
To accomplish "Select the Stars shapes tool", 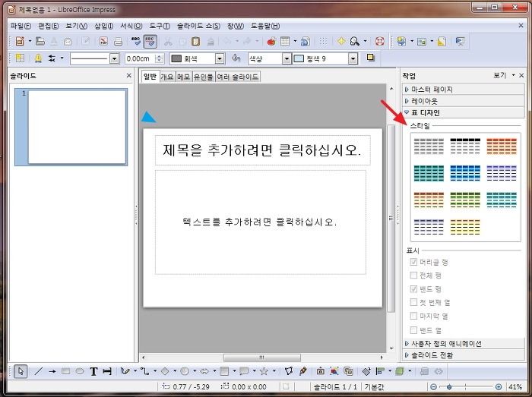I will coord(264,371).
